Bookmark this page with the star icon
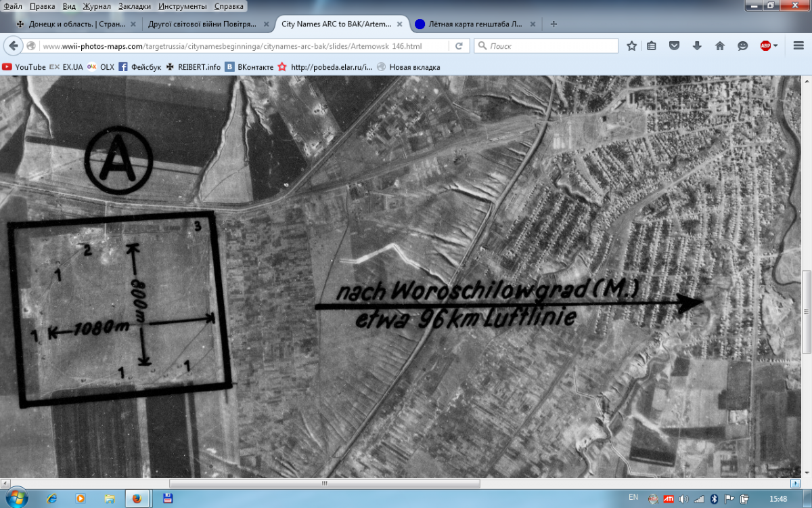The width and height of the screenshot is (812, 508). pyautogui.click(x=631, y=46)
